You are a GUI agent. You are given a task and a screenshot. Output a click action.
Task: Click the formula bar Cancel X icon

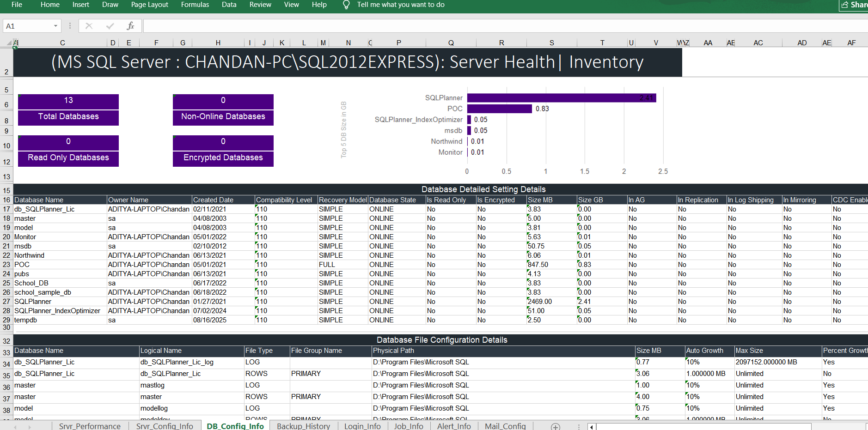89,26
